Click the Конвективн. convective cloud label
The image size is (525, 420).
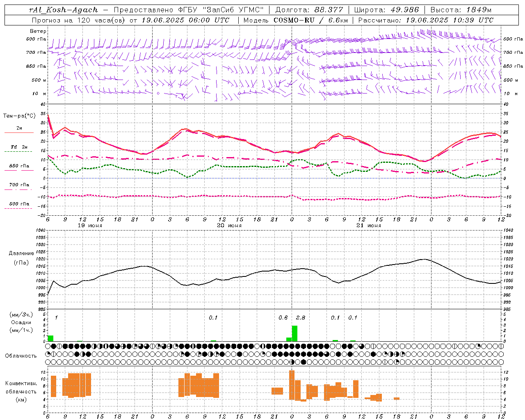click(21, 383)
